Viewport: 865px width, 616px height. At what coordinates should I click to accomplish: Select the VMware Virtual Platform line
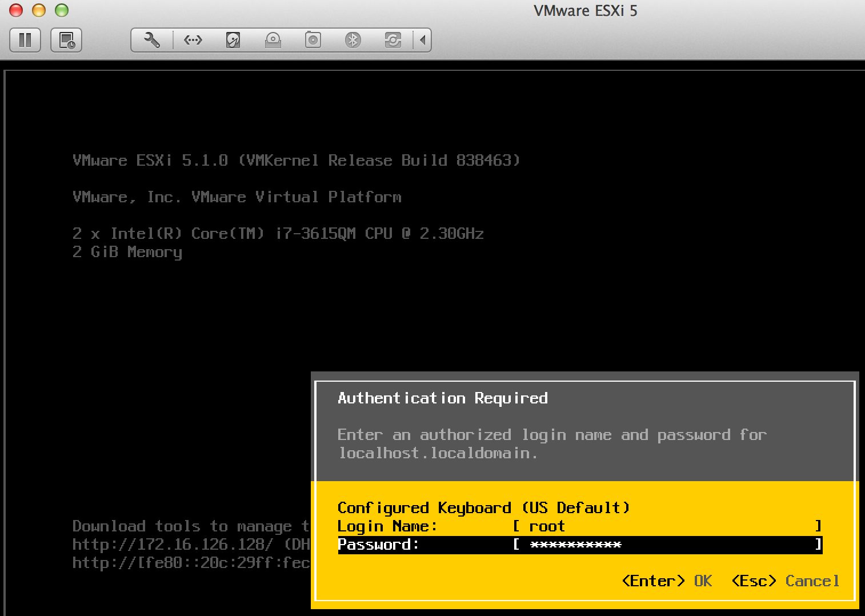[237, 197]
